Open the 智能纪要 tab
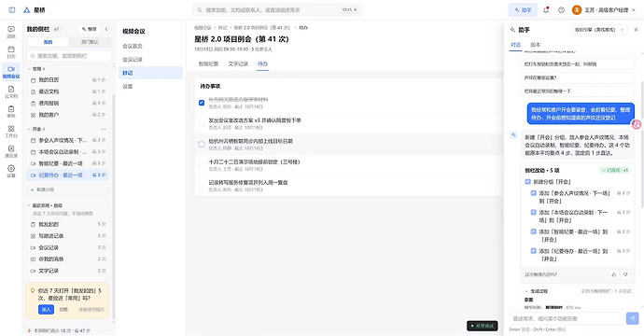Viewport: 644px width, 336px height. [x=209, y=64]
